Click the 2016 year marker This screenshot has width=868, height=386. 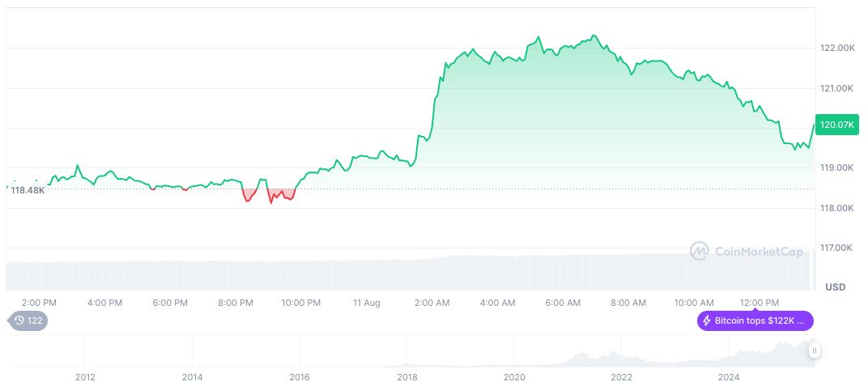(300, 377)
